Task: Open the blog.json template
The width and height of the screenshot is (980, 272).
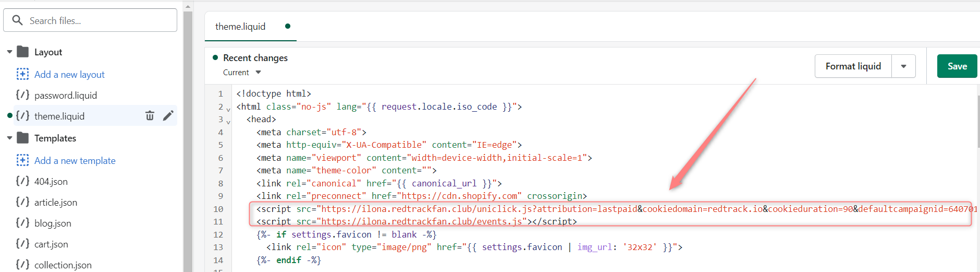Action: pyautogui.click(x=53, y=223)
